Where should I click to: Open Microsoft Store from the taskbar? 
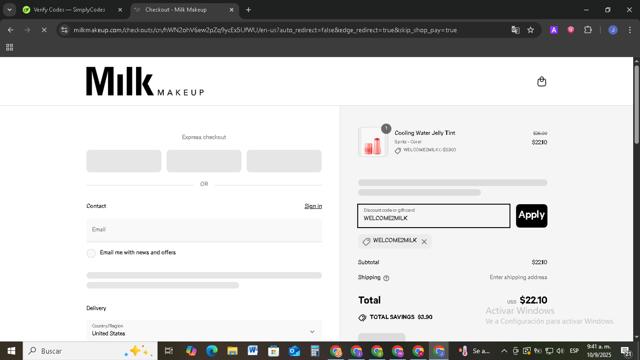[x=273, y=351]
